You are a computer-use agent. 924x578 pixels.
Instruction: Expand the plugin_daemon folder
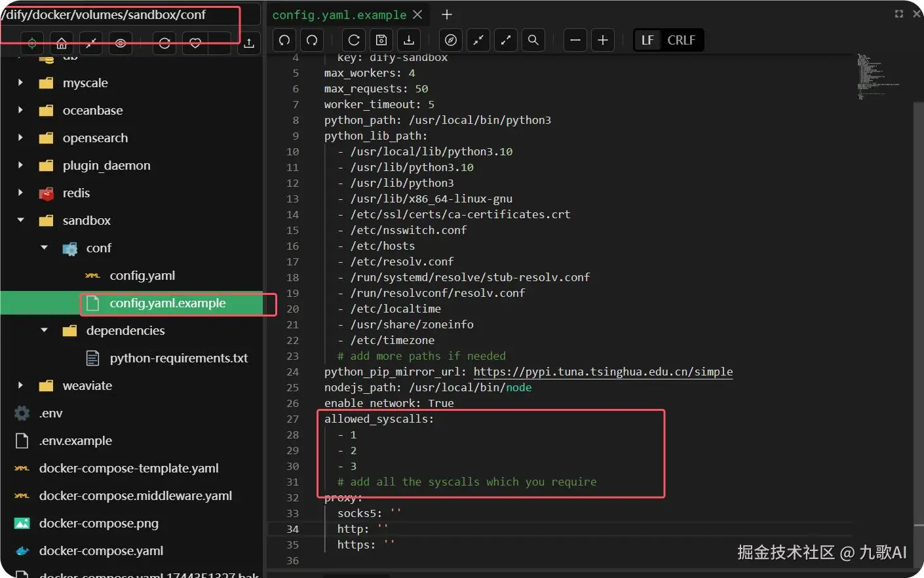[20, 165]
